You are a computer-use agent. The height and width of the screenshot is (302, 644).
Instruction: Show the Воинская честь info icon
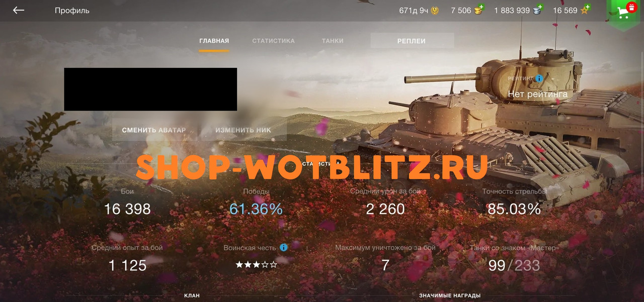[283, 248]
